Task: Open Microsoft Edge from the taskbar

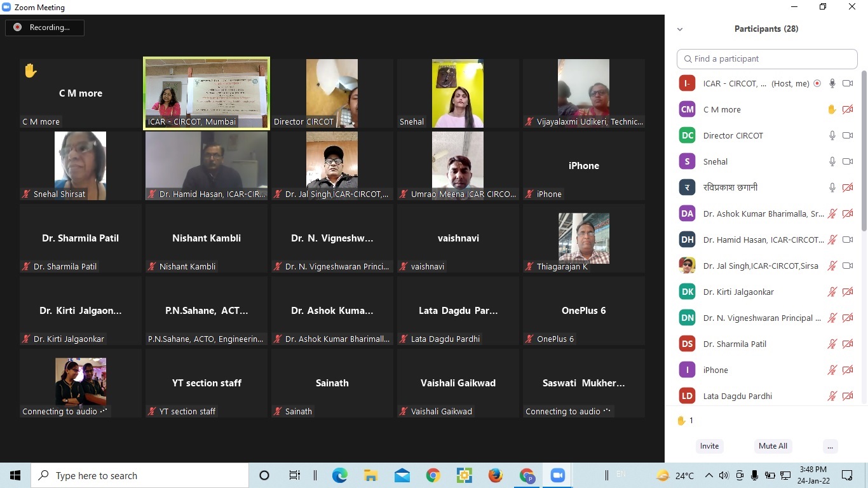Action: coord(340,475)
